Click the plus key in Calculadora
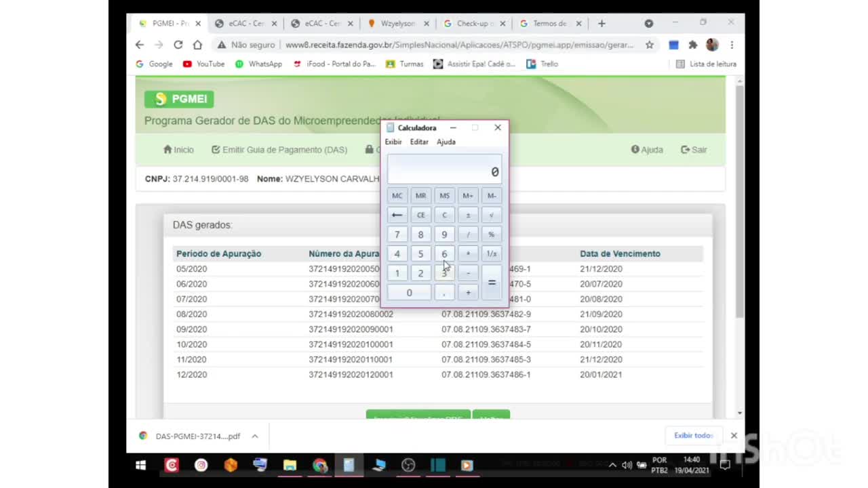The width and height of the screenshot is (868, 488). (x=468, y=293)
